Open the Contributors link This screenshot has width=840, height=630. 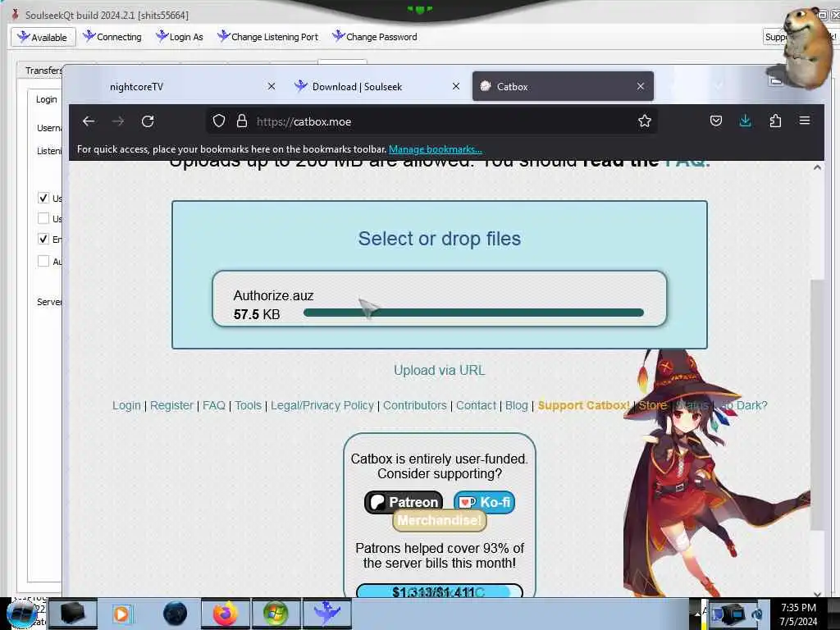[414, 405]
